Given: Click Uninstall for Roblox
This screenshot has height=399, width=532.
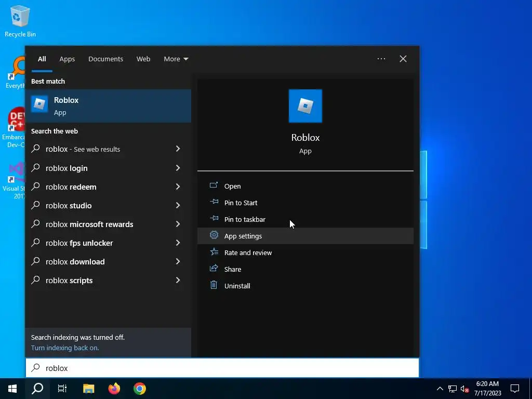Looking at the screenshot, I should (305, 286).
